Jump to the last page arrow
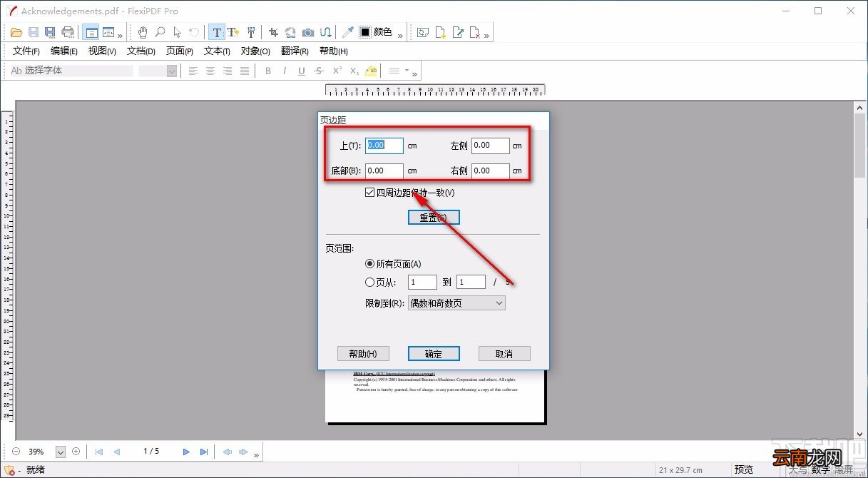Screen dimensions: 868x478 204,452
